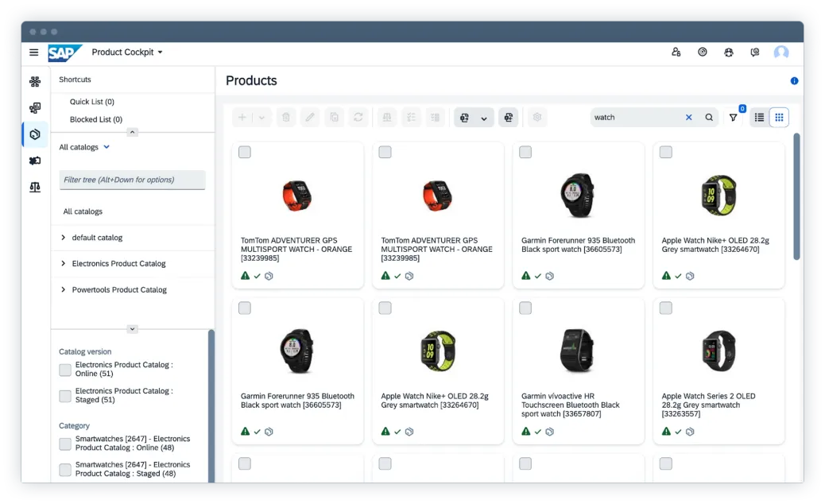Open the user avatar profile menu

(781, 52)
